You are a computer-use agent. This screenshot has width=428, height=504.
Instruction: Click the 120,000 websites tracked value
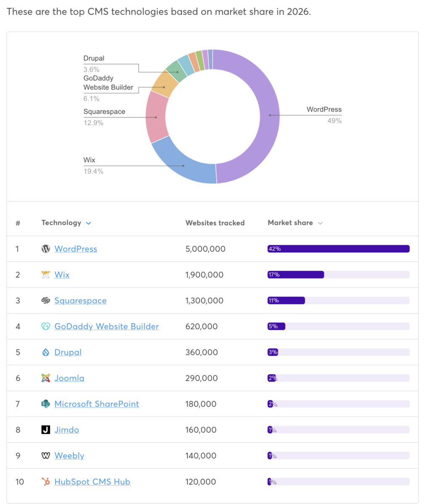pyautogui.click(x=201, y=481)
